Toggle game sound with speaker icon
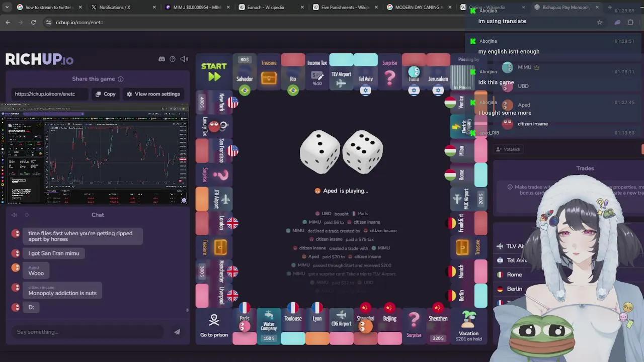The width and height of the screenshot is (644, 362). pos(184,59)
